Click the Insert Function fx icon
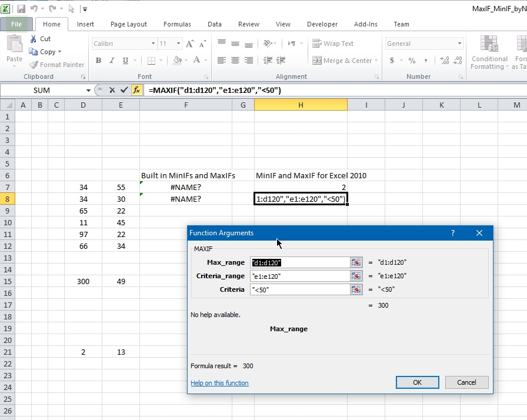This screenshot has height=420, width=527. pos(136,90)
